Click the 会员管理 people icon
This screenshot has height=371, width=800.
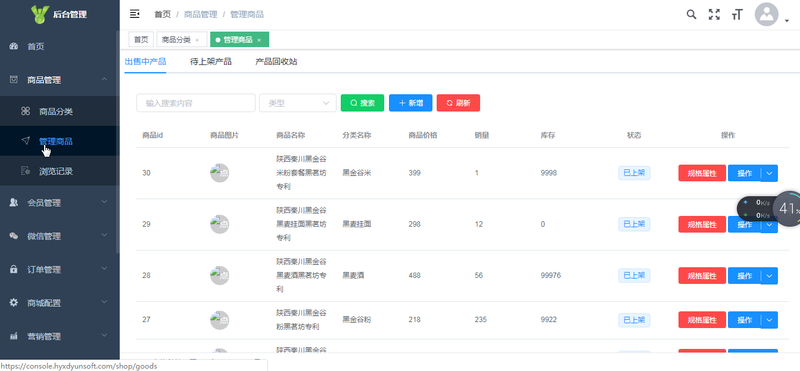pyautogui.click(x=14, y=203)
